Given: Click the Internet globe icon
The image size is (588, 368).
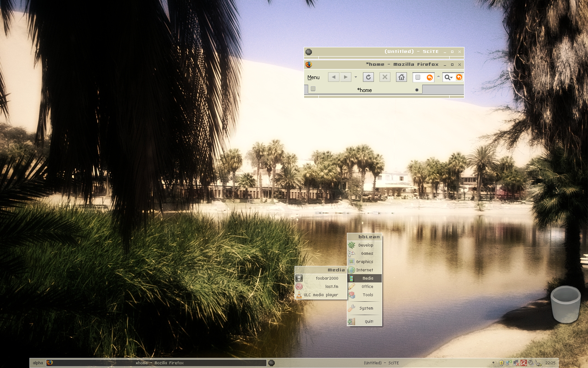Looking at the screenshot, I should (351, 270).
